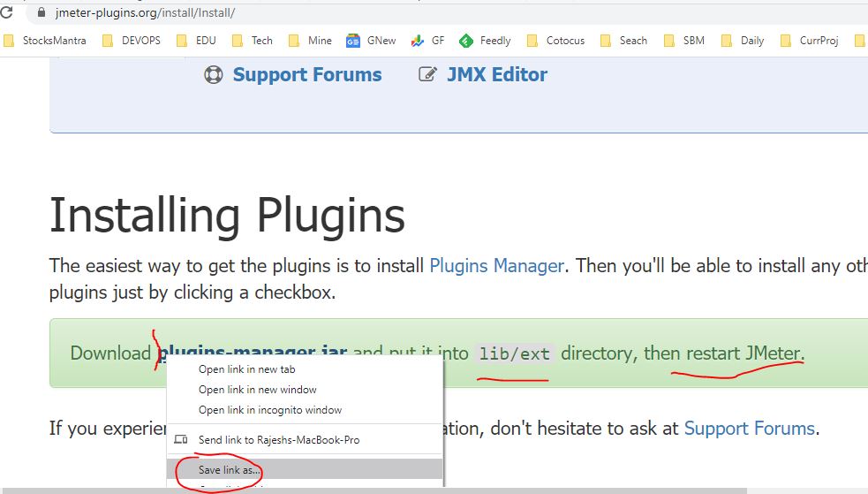Choose Save link as from context menu
Screen dimensions: 868x494
coord(230,470)
